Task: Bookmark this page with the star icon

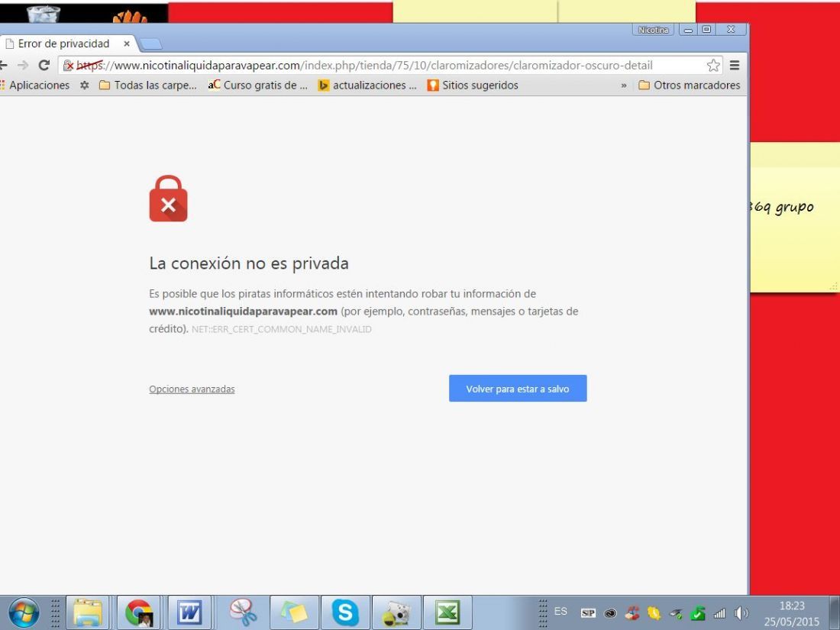Action: [x=713, y=66]
